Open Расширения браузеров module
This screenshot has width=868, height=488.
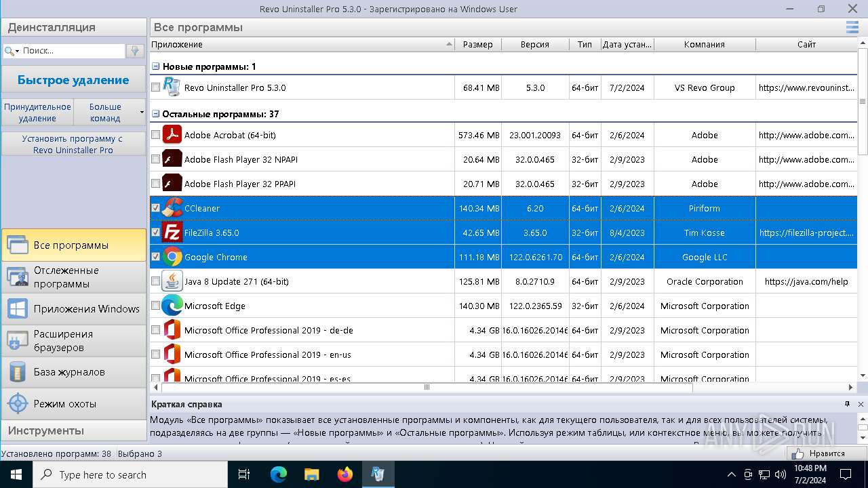[x=73, y=341]
